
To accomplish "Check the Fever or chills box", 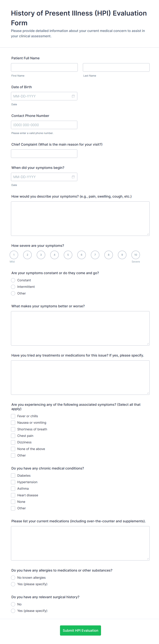I will 13,416.
